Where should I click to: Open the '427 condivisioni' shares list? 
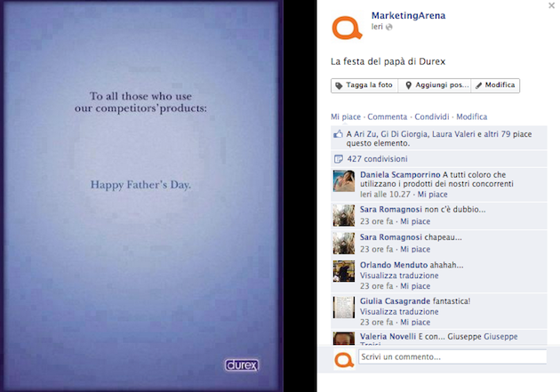click(377, 159)
